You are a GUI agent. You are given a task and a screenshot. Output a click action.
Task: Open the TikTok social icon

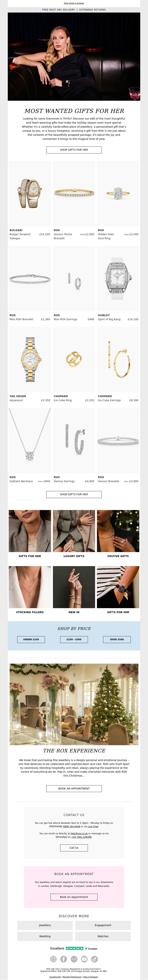pyautogui.click(x=95, y=959)
